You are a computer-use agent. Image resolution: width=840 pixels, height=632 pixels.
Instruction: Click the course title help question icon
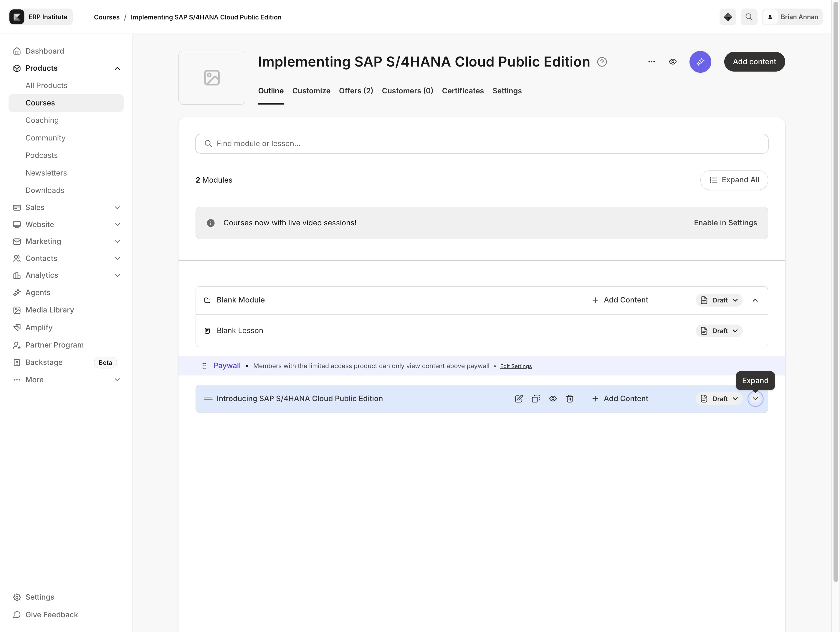coord(602,62)
